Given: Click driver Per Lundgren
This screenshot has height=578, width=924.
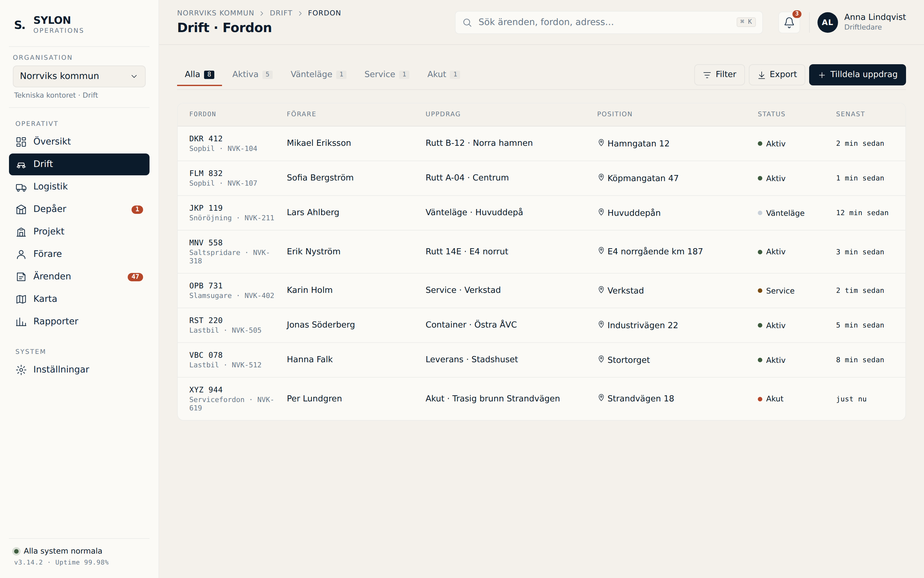Looking at the screenshot, I should coord(314,399).
